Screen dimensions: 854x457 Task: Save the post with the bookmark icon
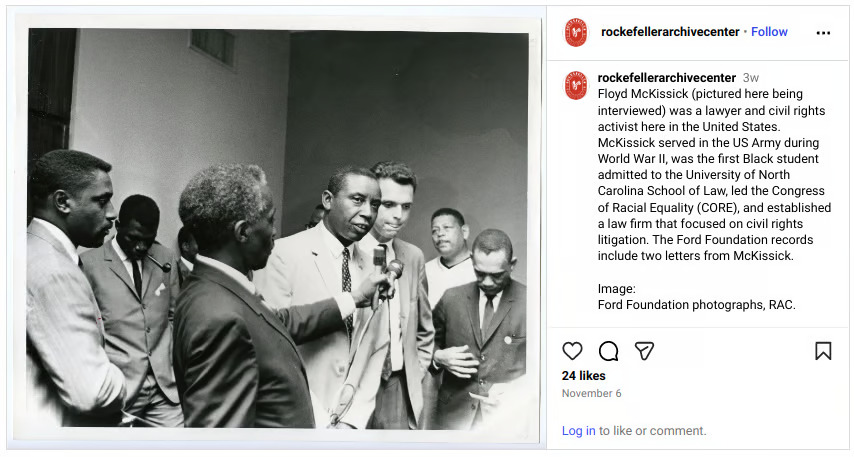[x=823, y=351]
